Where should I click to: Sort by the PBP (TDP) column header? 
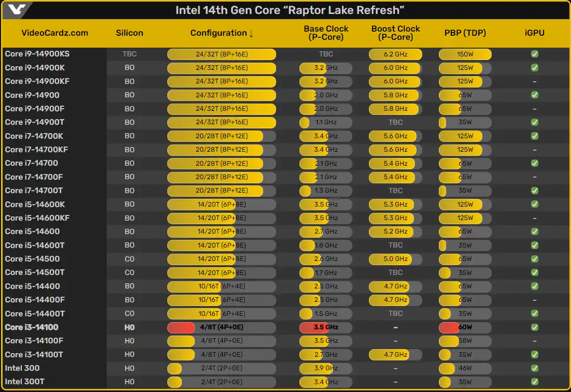point(465,33)
